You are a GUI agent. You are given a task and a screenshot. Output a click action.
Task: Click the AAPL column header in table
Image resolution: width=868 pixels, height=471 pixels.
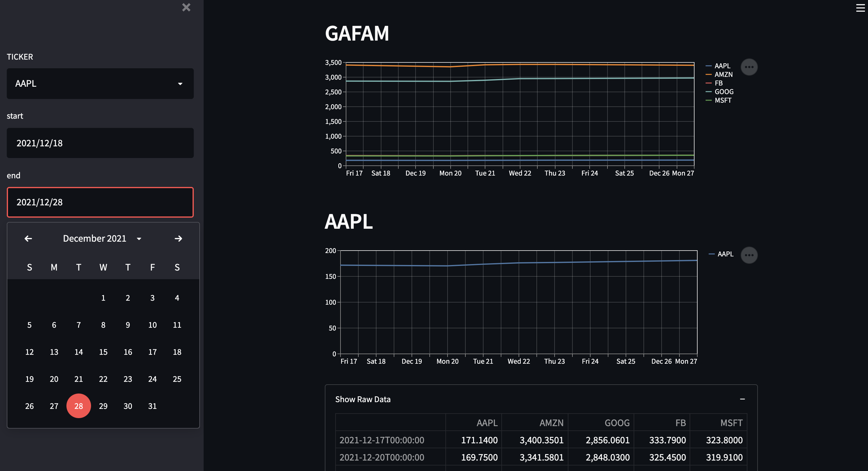pyautogui.click(x=473, y=422)
